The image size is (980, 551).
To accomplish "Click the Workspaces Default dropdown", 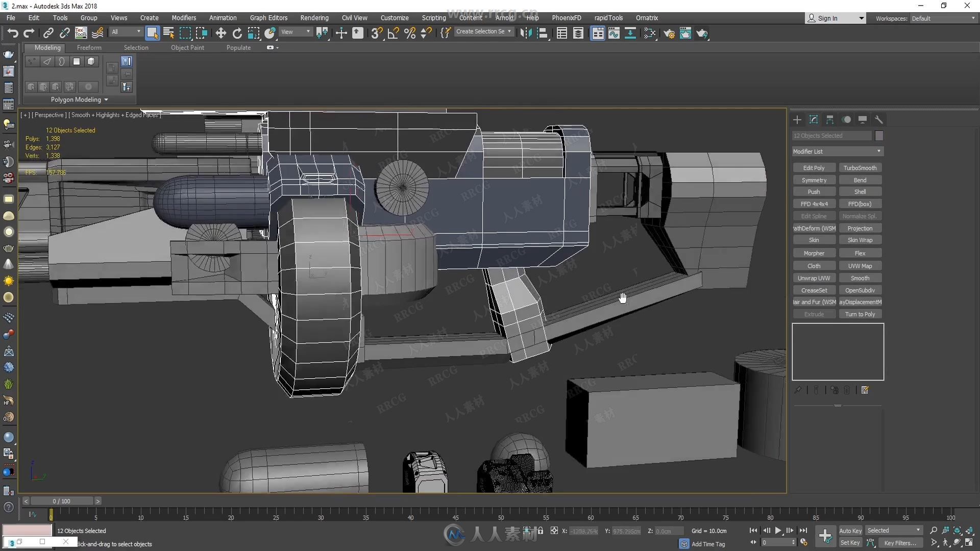I will pyautogui.click(x=922, y=18).
